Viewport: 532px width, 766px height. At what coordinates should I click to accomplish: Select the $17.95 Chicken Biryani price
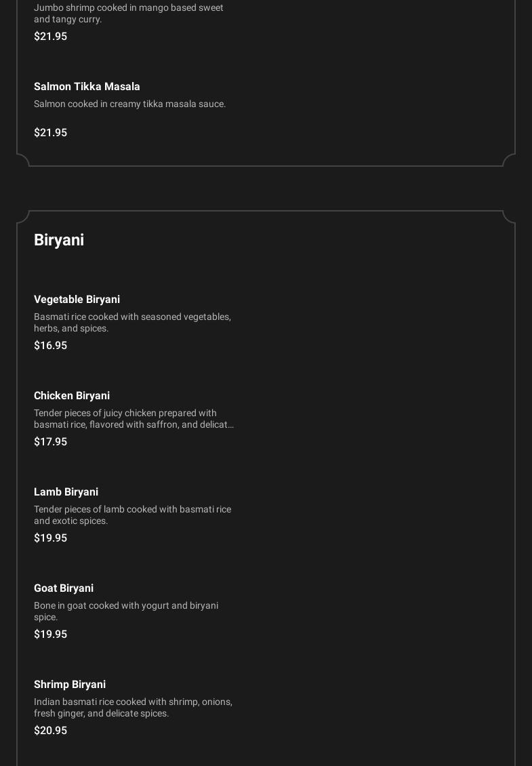(x=50, y=441)
